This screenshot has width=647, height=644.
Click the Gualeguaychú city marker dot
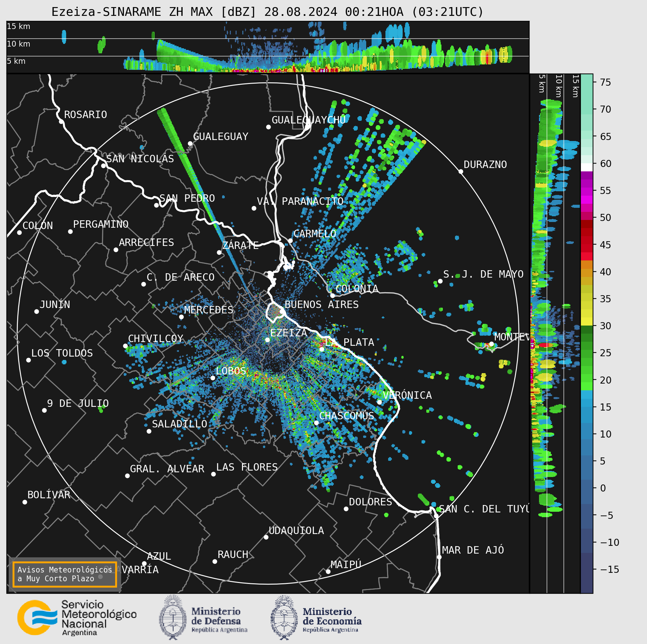(268, 127)
